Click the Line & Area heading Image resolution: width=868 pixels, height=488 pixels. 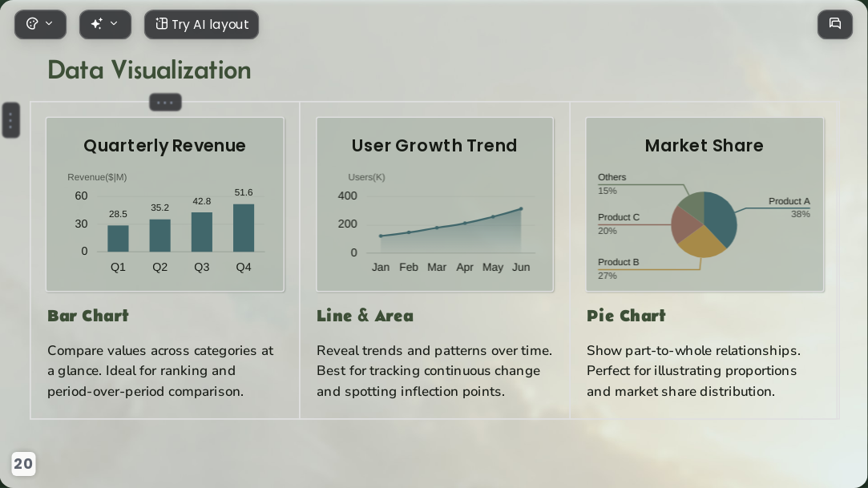pyautogui.click(x=365, y=316)
